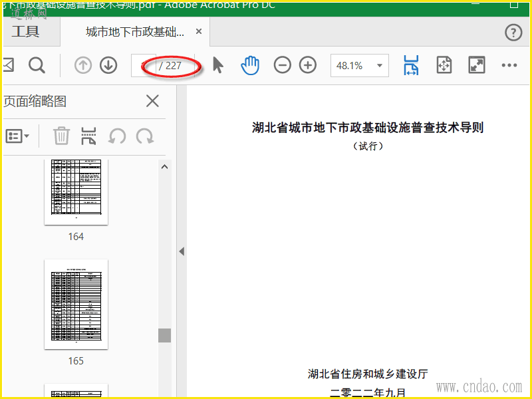Open the help question mark
This screenshot has width=532, height=399.
tap(513, 33)
